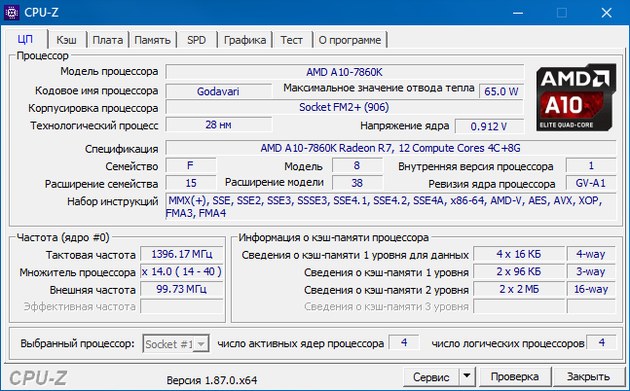Click the family value F
The height and width of the screenshot is (391, 630).
click(190, 166)
